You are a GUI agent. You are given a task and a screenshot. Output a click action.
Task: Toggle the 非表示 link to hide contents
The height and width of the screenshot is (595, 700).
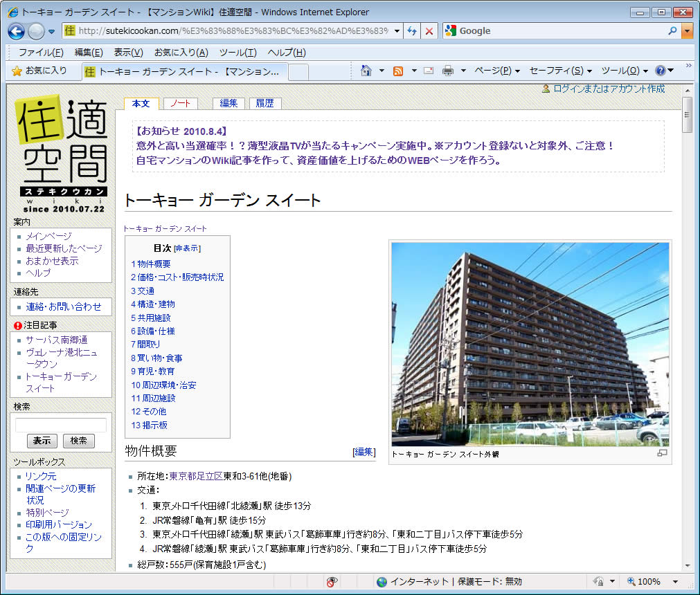187,248
